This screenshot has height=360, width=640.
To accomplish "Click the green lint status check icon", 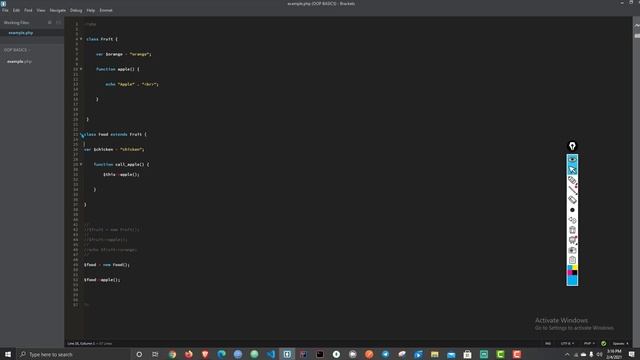I will click(604, 343).
